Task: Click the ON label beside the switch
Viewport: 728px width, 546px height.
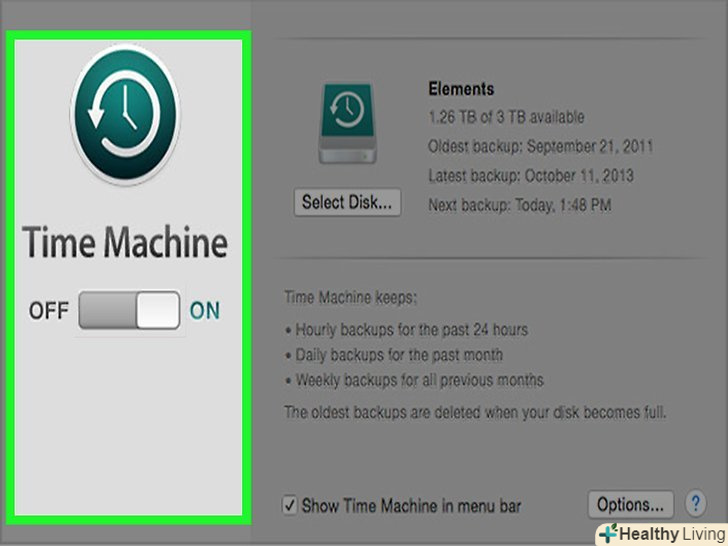Action: point(205,311)
